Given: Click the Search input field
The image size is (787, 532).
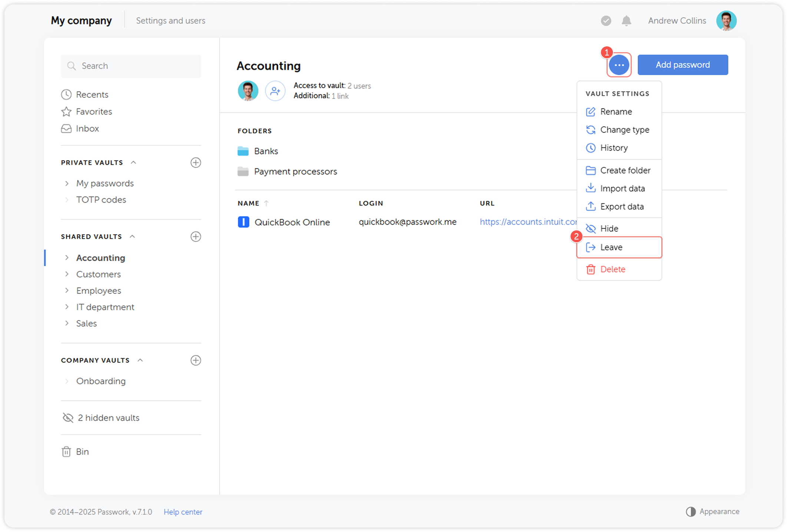Looking at the screenshot, I should tap(131, 66).
